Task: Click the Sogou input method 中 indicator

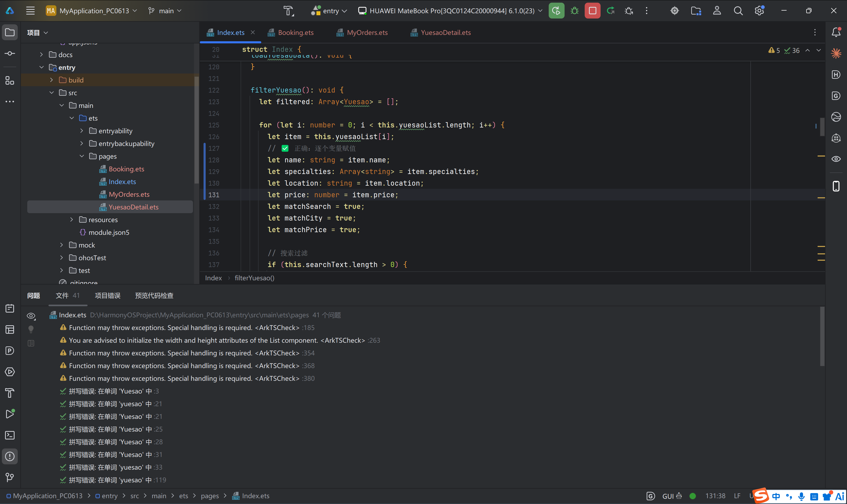Action: tap(776, 496)
